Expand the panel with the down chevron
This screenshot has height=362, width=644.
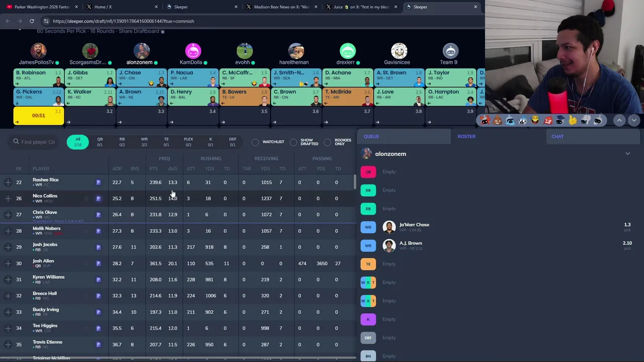[x=634, y=120]
